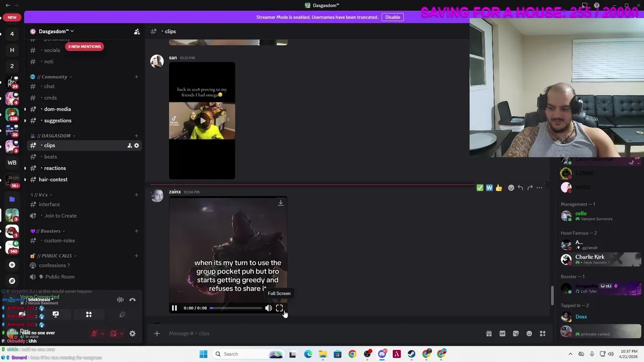
Task: Share your screen in voice panel
Action: (x=55, y=314)
